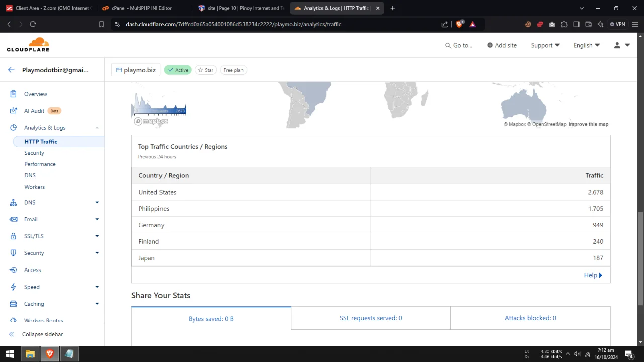Toggle the Brave VPN button

[617, 24]
